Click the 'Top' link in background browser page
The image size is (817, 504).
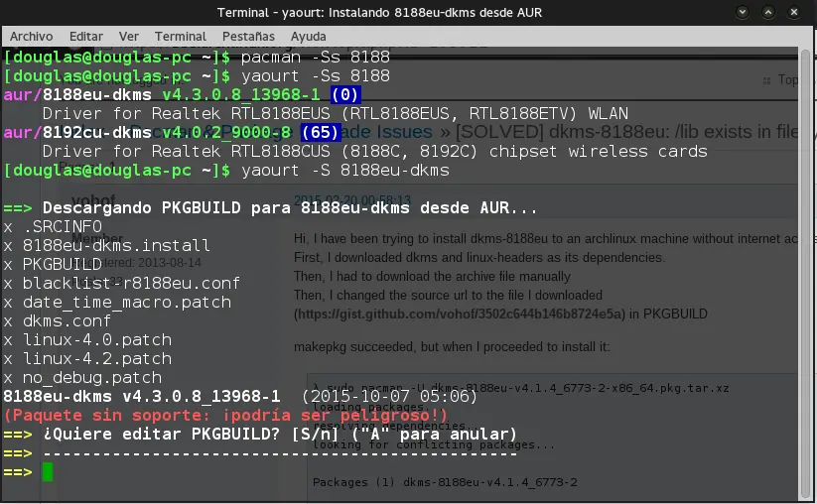(787, 79)
